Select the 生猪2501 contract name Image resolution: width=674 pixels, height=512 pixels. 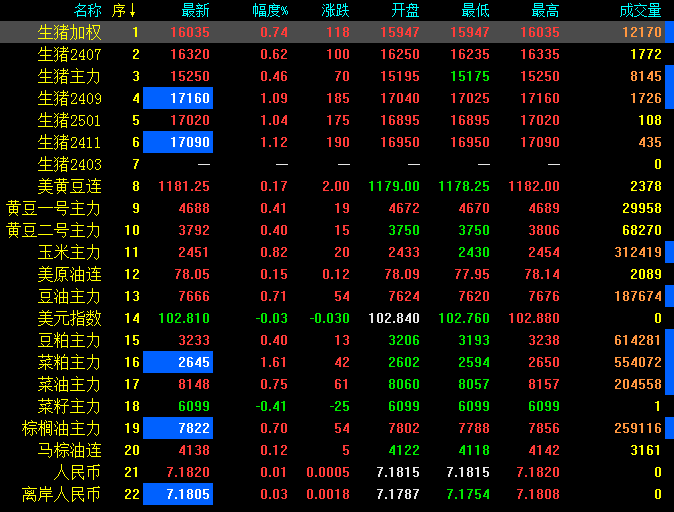[x=70, y=120]
